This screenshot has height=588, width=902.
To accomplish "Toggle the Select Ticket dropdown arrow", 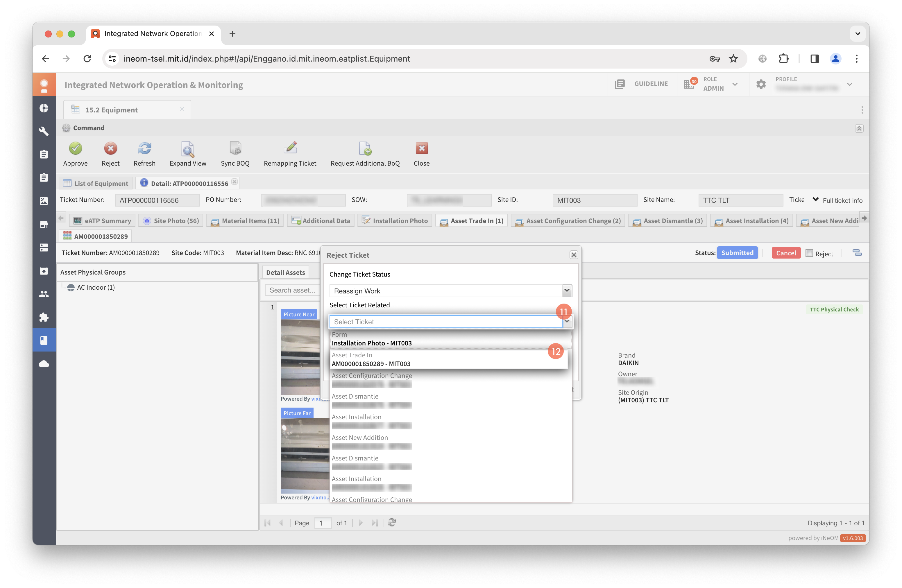I will tap(567, 322).
